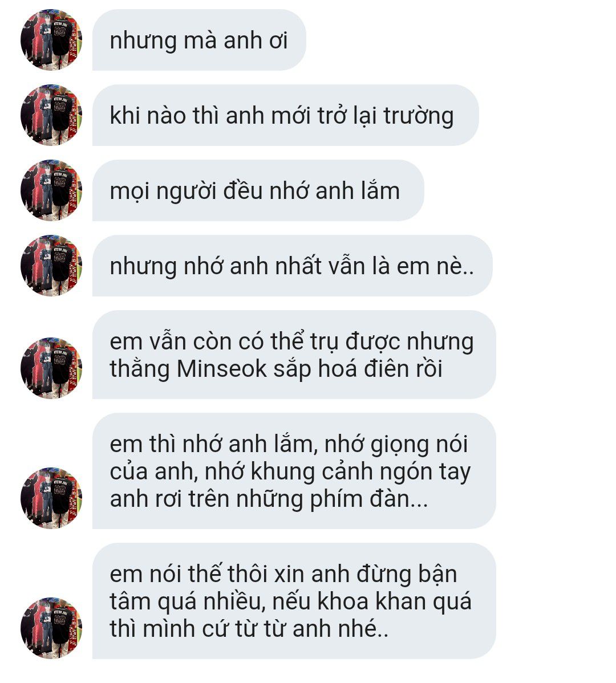Click the words "hoá điên rồi" in message
This screenshot has width=616, height=683.
(x=380, y=368)
